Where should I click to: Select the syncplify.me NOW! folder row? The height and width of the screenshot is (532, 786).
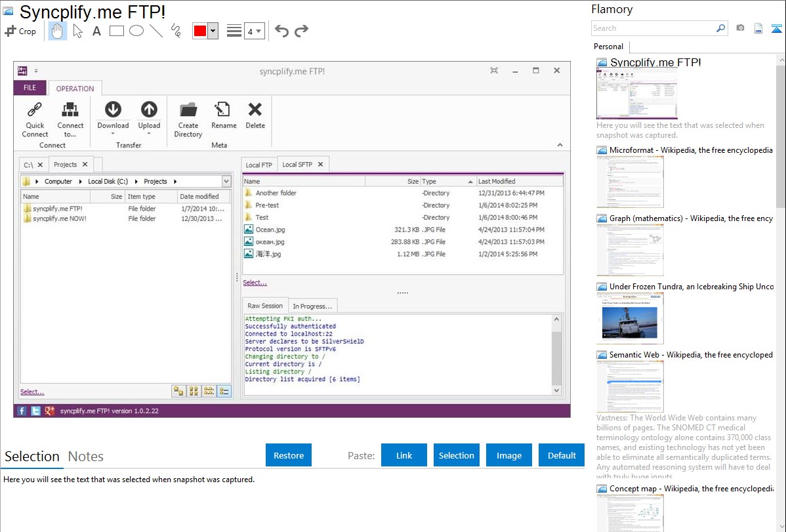pos(125,218)
